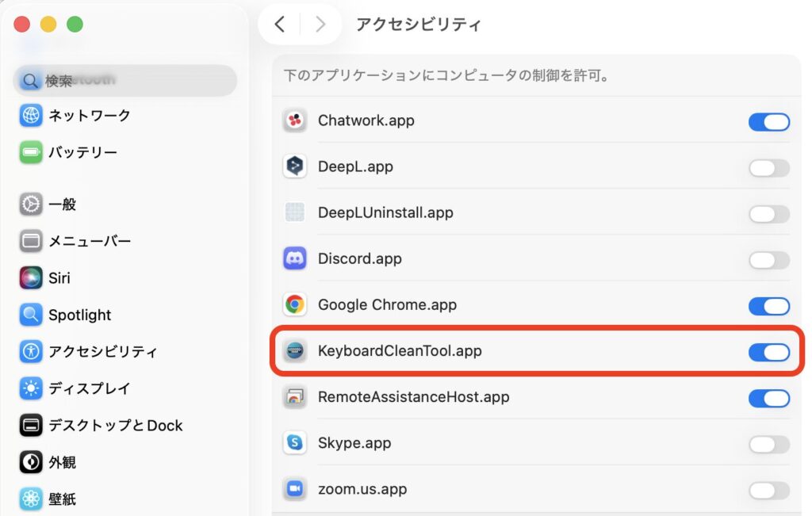This screenshot has width=812, height=516.
Task: Click the zoom.us app icon
Action: click(x=295, y=489)
